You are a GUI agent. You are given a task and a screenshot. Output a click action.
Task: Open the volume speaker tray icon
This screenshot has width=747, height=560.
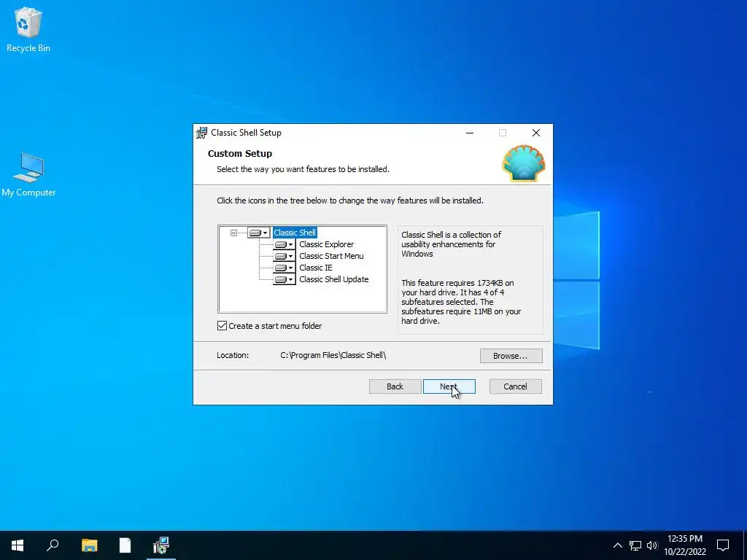652,545
